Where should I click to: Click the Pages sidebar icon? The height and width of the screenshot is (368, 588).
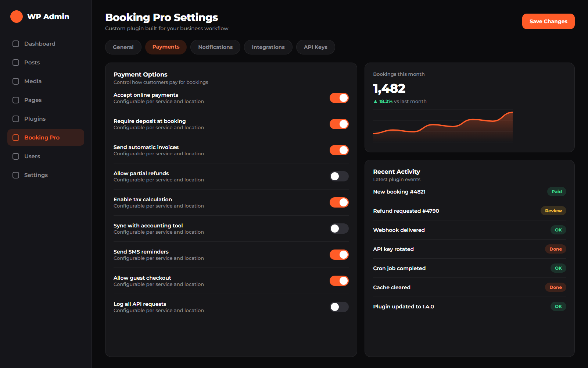[x=16, y=100]
